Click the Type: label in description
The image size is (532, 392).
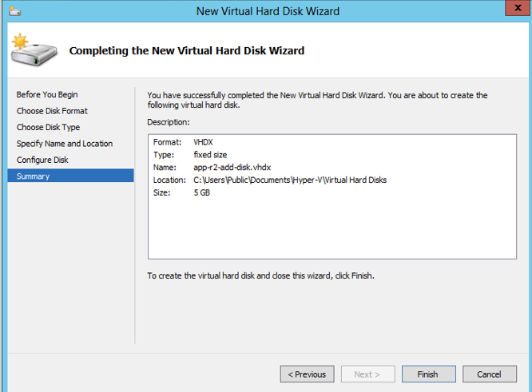164,155
